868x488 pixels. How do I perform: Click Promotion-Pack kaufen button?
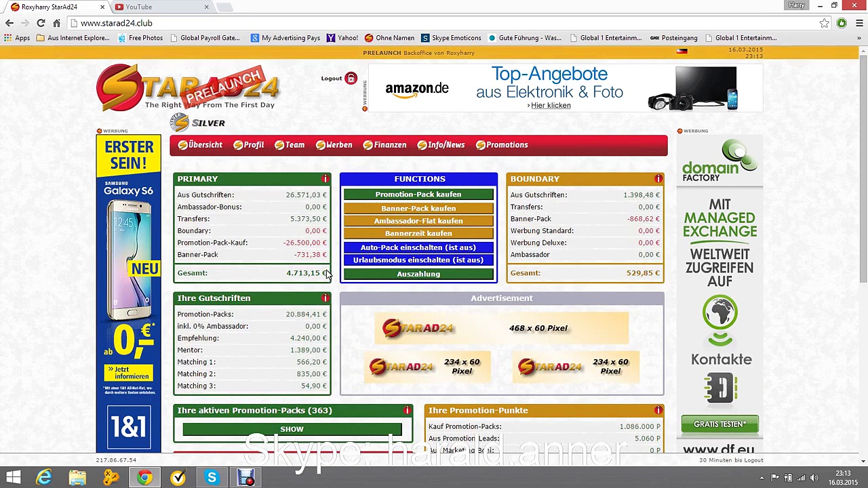(418, 195)
